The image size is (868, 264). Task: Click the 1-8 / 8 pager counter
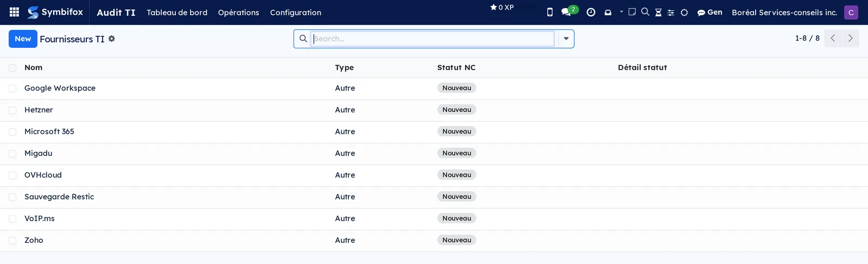click(807, 38)
